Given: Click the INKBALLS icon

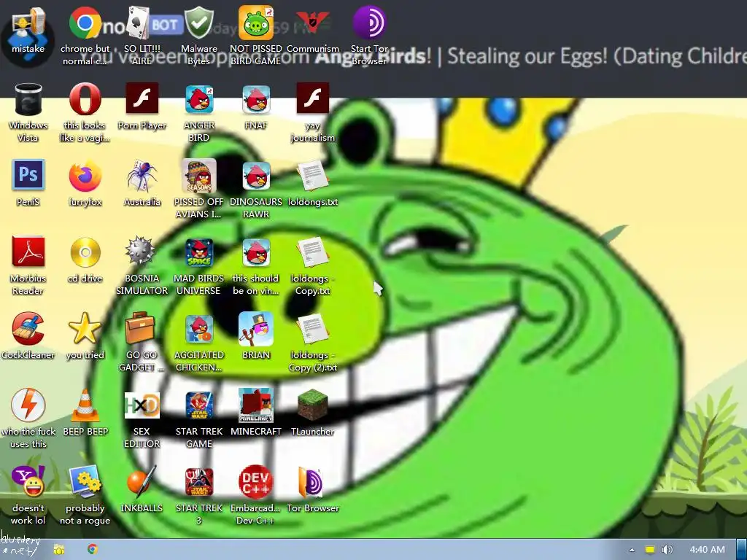Looking at the screenshot, I should pyautogui.click(x=142, y=481).
